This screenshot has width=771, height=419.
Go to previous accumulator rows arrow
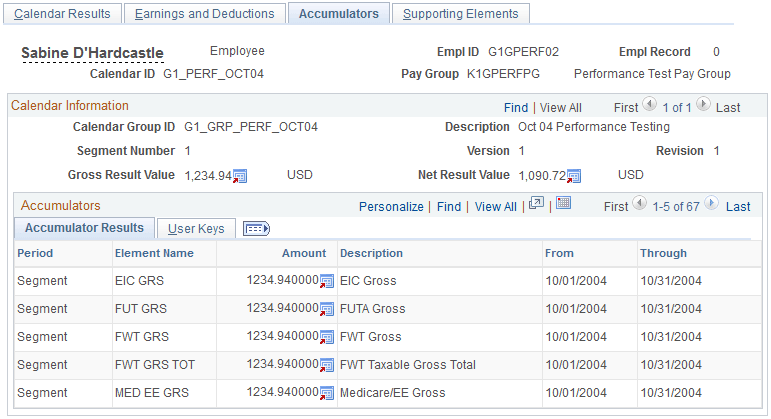[x=639, y=203]
